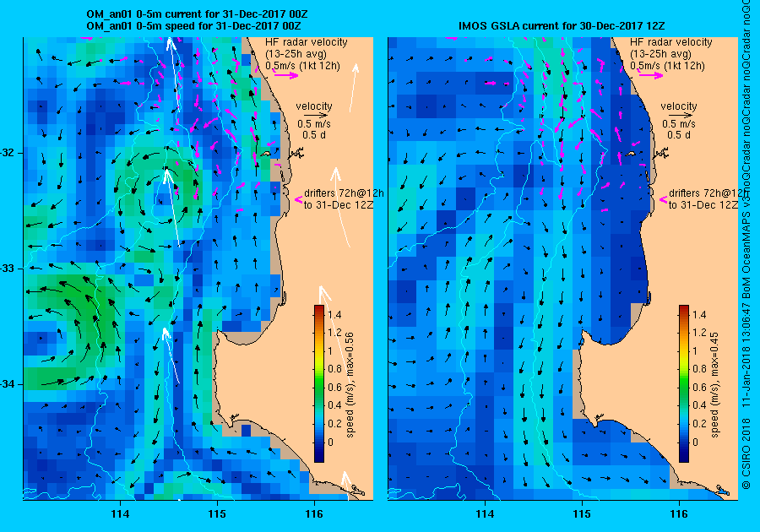760x532 pixels.
Task: Click the 0.6 tick on right colorbar
Action: (699, 388)
